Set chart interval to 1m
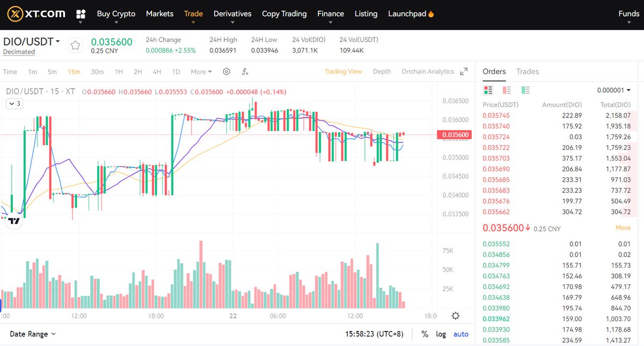Viewport: 644px width, 346px height. point(33,71)
